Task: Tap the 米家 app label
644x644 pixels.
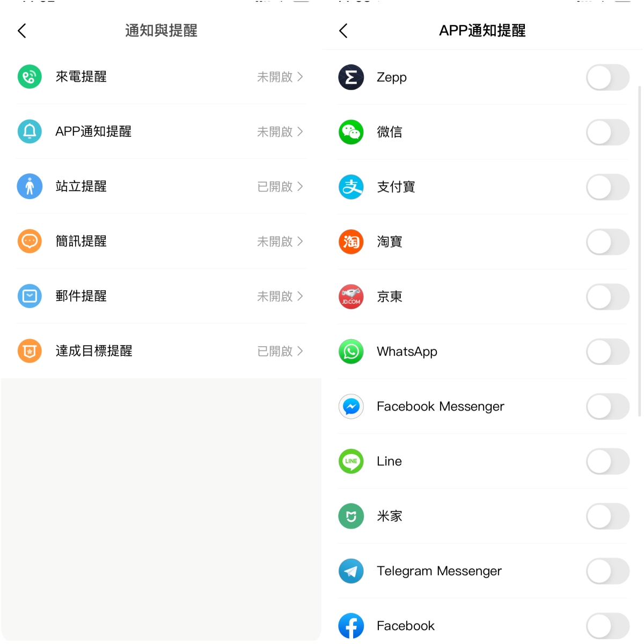Action: (x=390, y=516)
